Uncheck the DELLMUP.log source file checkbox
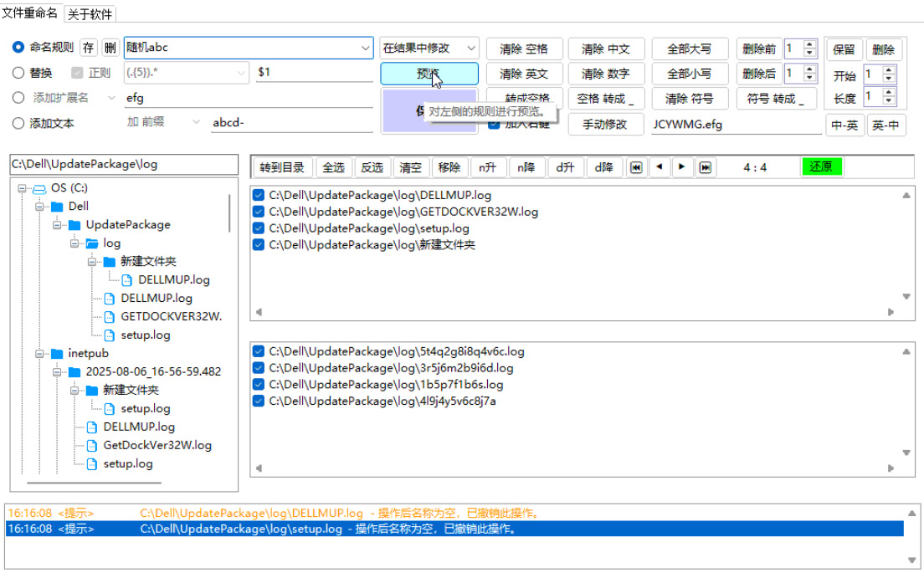Image resolution: width=924 pixels, height=578 pixels. (x=258, y=195)
